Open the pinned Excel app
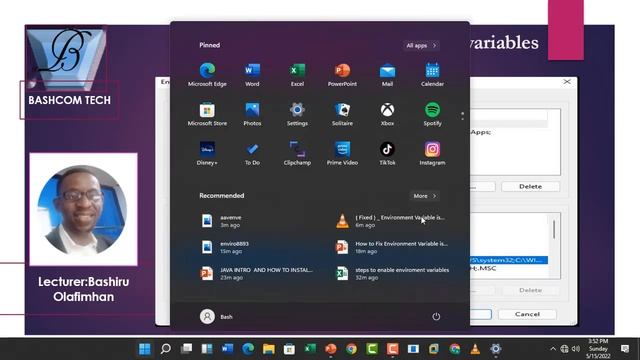Viewport: 640px width, 360px height. pos(297,75)
